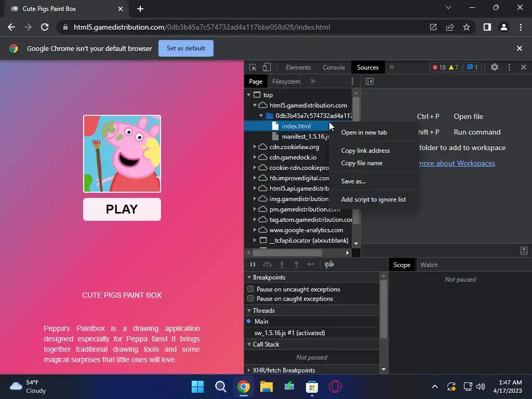Switch to the Filesystem tab
This screenshot has width=532, height=399.
pos(286,81)
